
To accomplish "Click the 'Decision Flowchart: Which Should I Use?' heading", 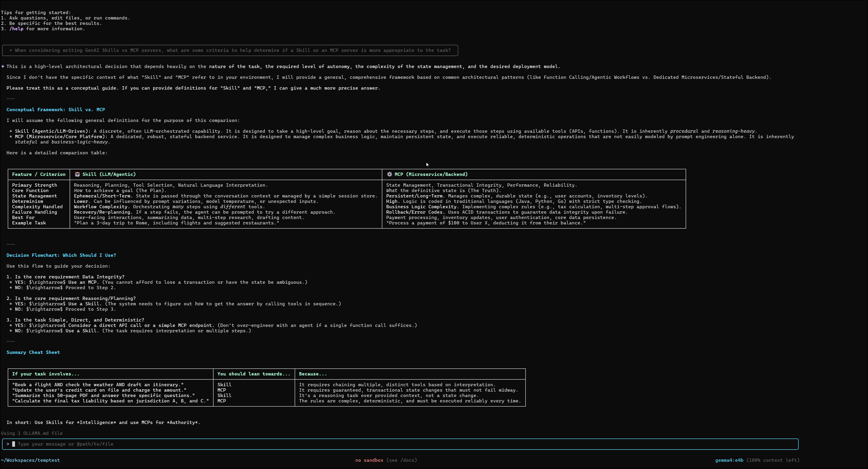I will point(61,255).
